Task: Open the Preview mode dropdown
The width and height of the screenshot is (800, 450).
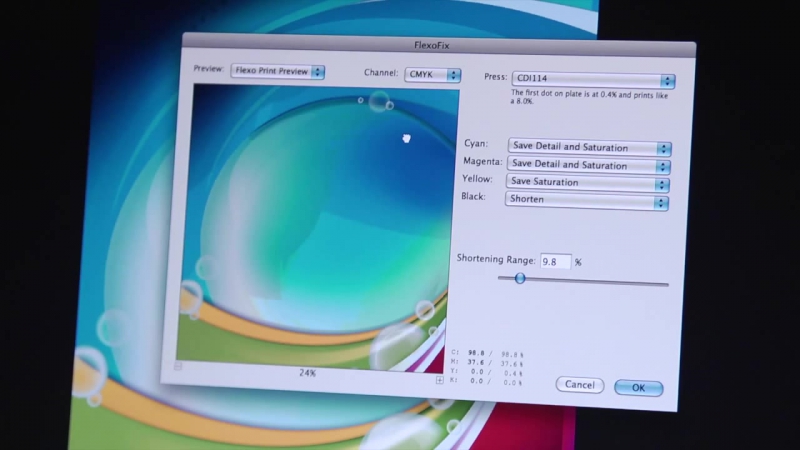Action: click(278, 71)
